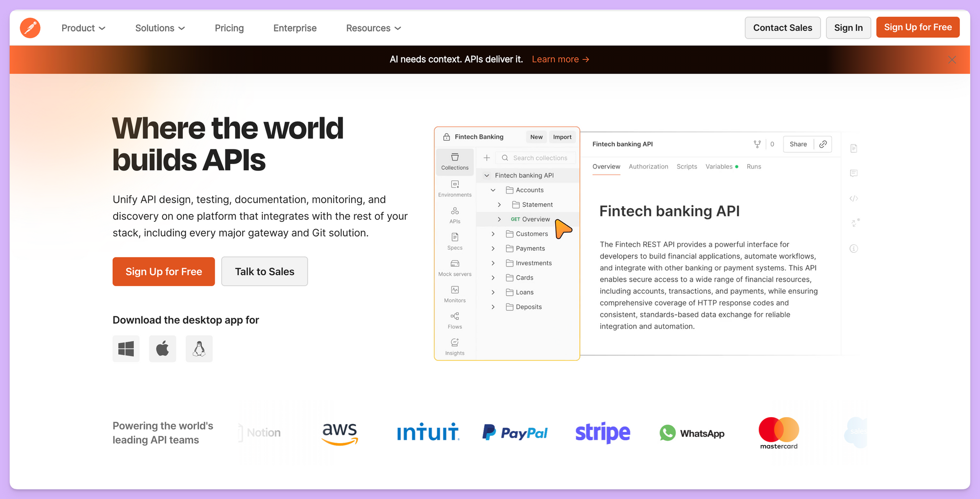980x499 pixels.
Task: Click the Postman logo icon
Action: pos(30,28)
